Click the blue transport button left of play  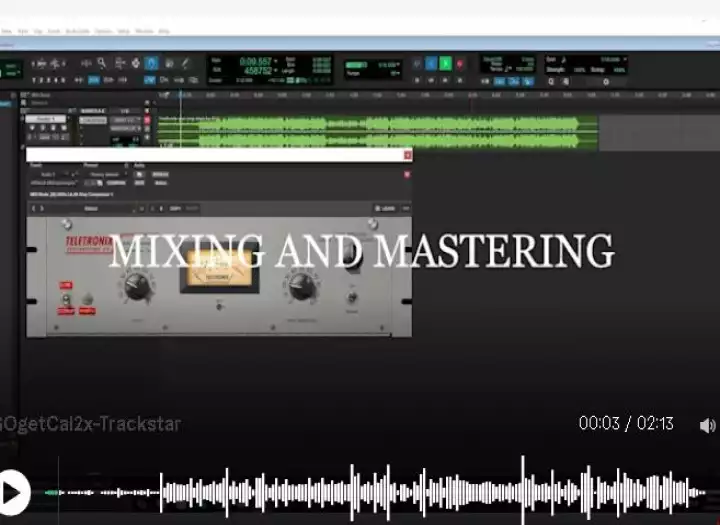coord(431,64)
